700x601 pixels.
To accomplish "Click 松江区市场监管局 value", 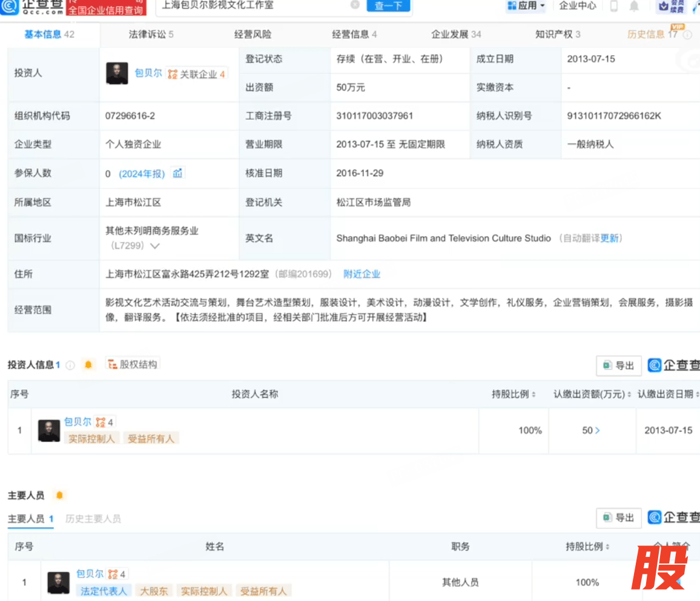I will point(374,203).
